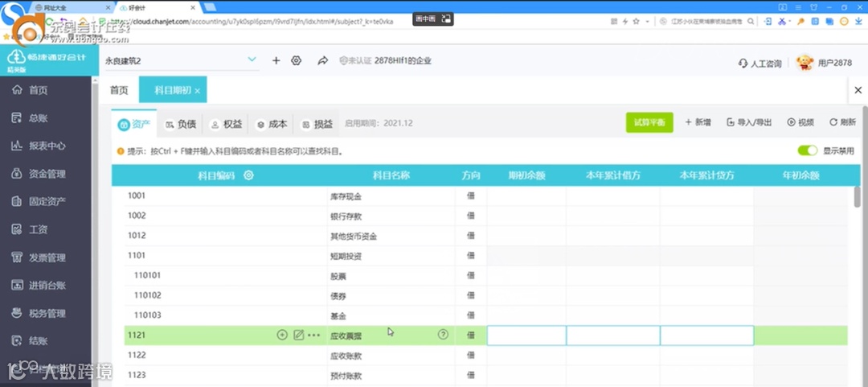Open dropdown arrow next to bookmark star

[647, 21]
